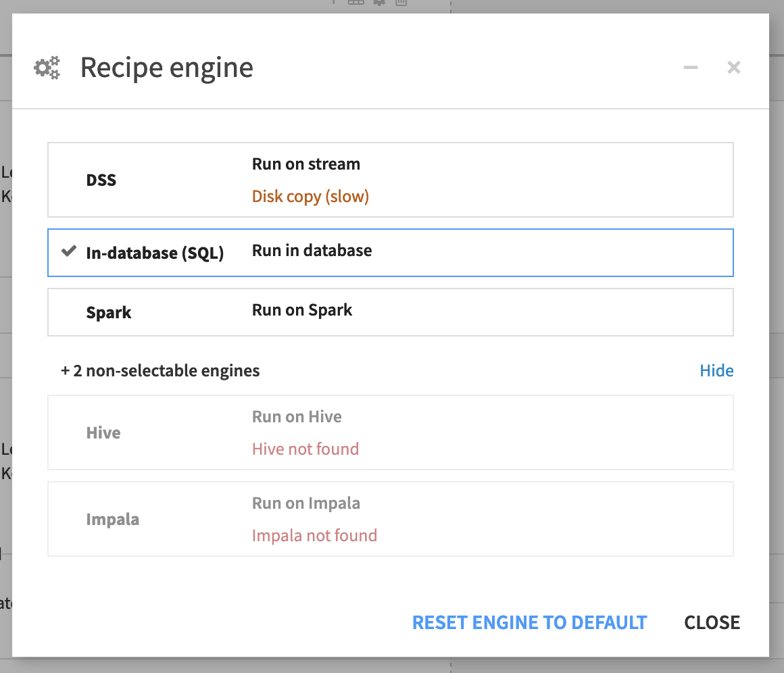Click the "Disk copy (slow)" warning text
The image size is (784, 673).
point(310,197)
